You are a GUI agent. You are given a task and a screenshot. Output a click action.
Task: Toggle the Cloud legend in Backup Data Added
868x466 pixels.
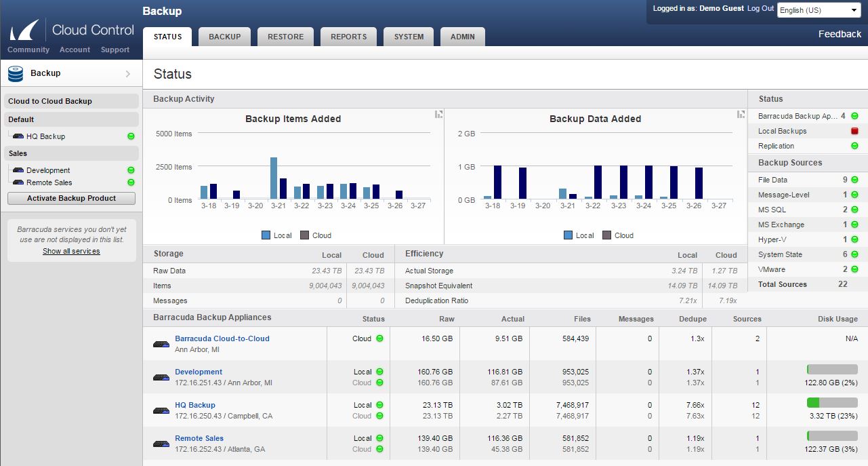click(x=617, y=235)
